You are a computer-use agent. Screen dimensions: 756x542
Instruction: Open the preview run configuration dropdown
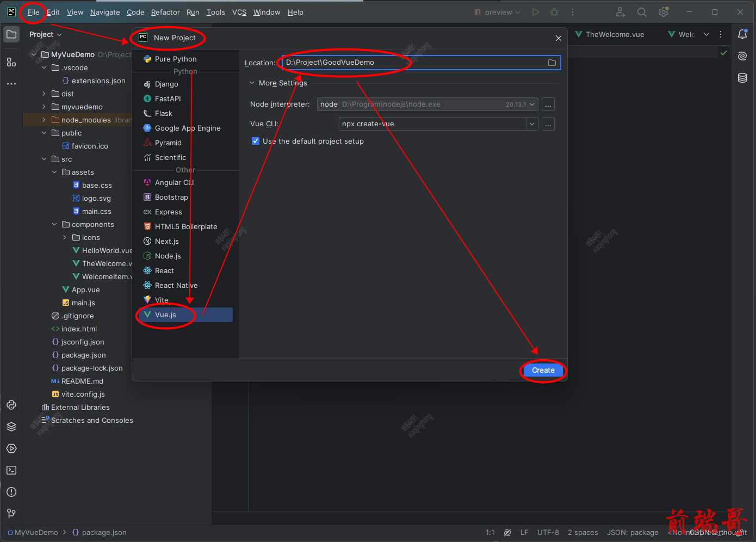pyautogui.click(x=498, y=12)
